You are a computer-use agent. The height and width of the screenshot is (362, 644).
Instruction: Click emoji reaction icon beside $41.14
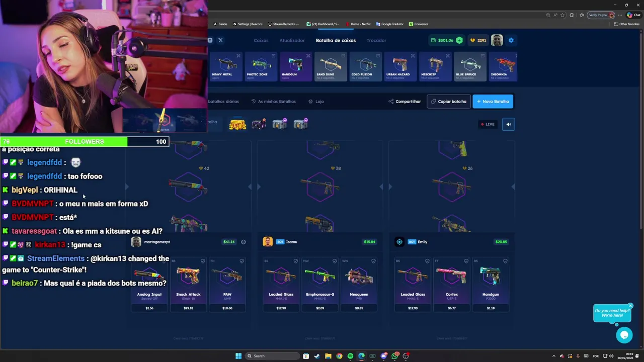click(x=244, y=242)
